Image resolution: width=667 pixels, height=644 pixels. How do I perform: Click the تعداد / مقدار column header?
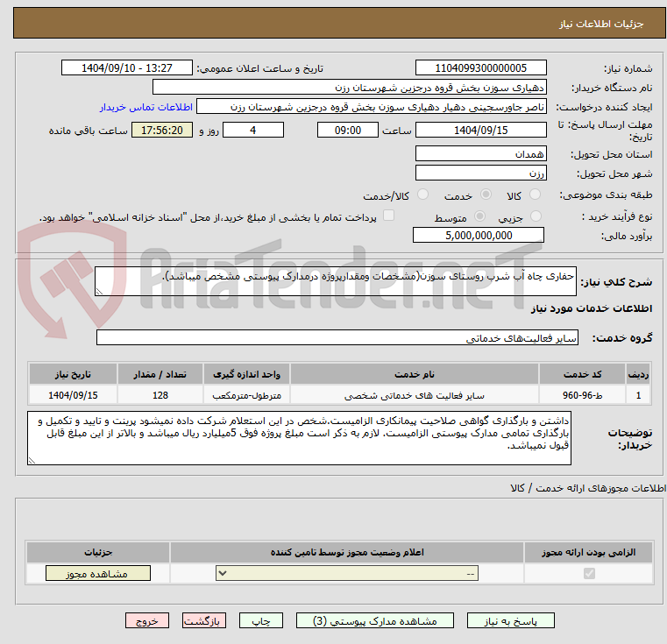click(160, 374)
